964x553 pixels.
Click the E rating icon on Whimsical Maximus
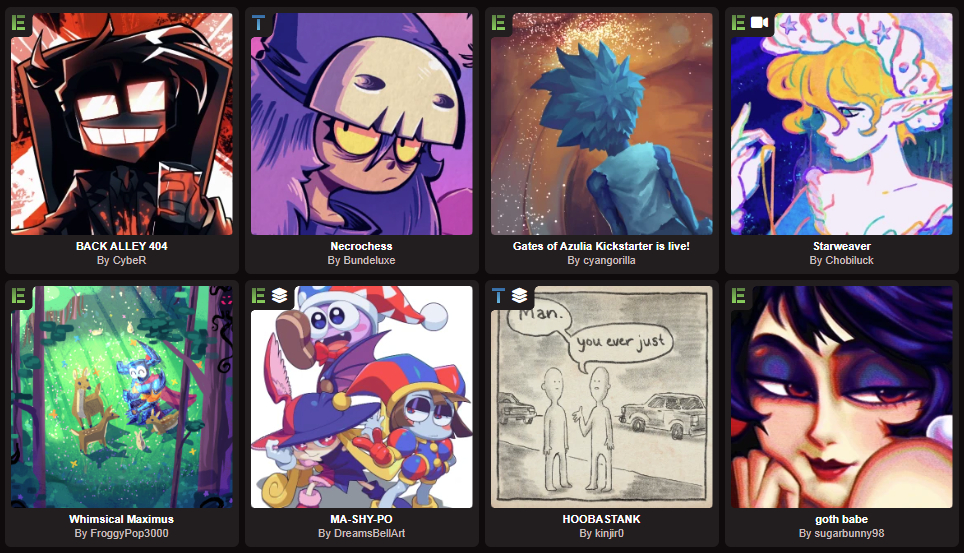(19, 296)
